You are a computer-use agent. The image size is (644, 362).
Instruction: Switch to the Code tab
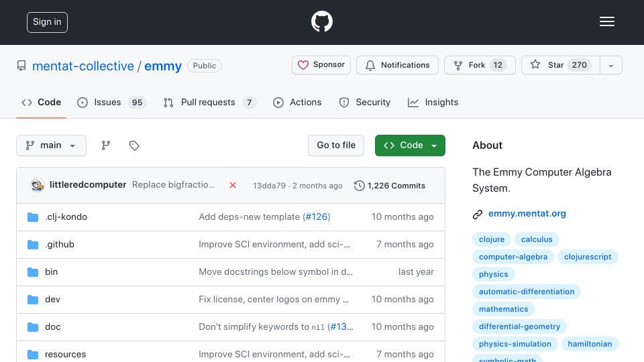click(41, 102)
